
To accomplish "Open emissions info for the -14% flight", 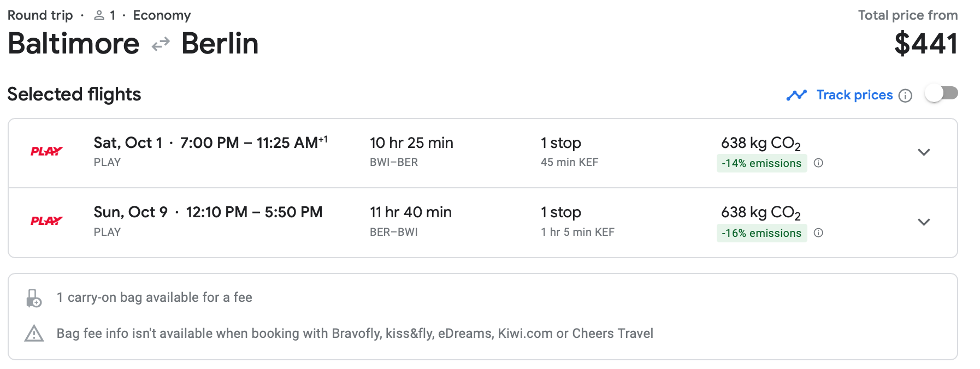I will coord(818,163).
